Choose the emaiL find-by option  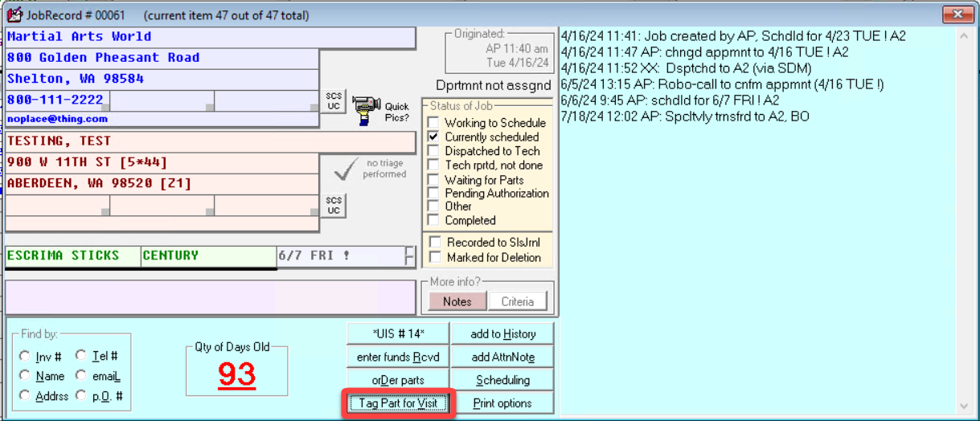tap(81, 375)
